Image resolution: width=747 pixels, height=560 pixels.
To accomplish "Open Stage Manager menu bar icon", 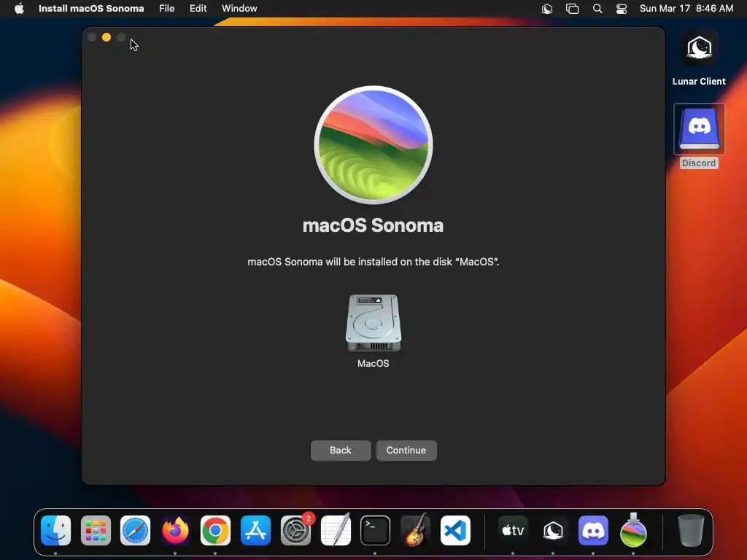I will pyautogui.click(x=572, y=9).
